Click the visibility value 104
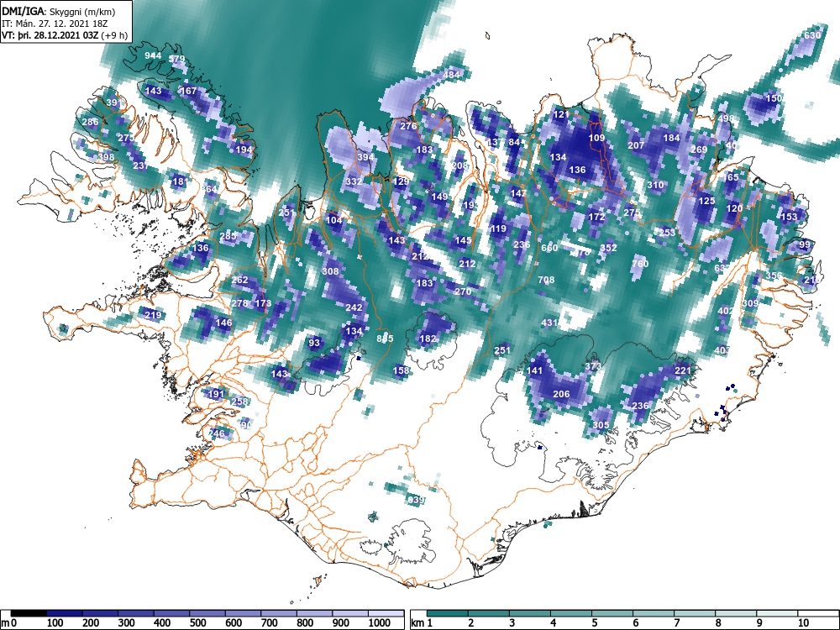The image size is (840, 630). pyautogui.click(x=333, y=220)
